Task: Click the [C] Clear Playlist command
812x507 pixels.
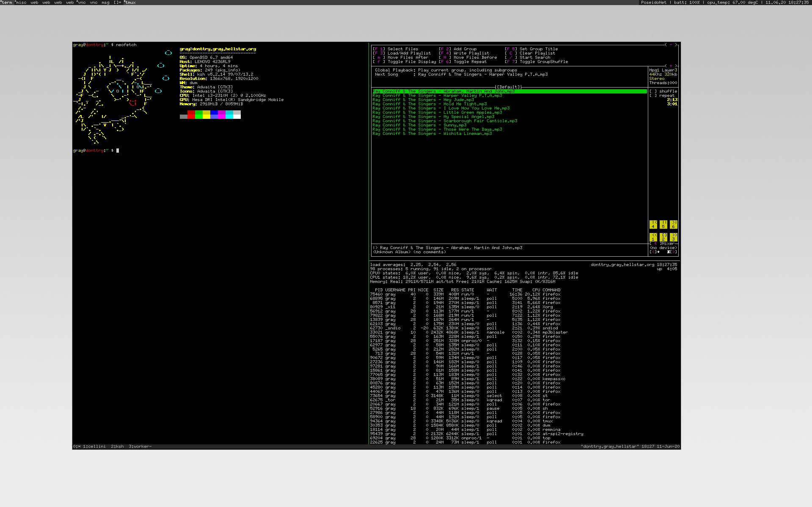Action: coord(530,53)
